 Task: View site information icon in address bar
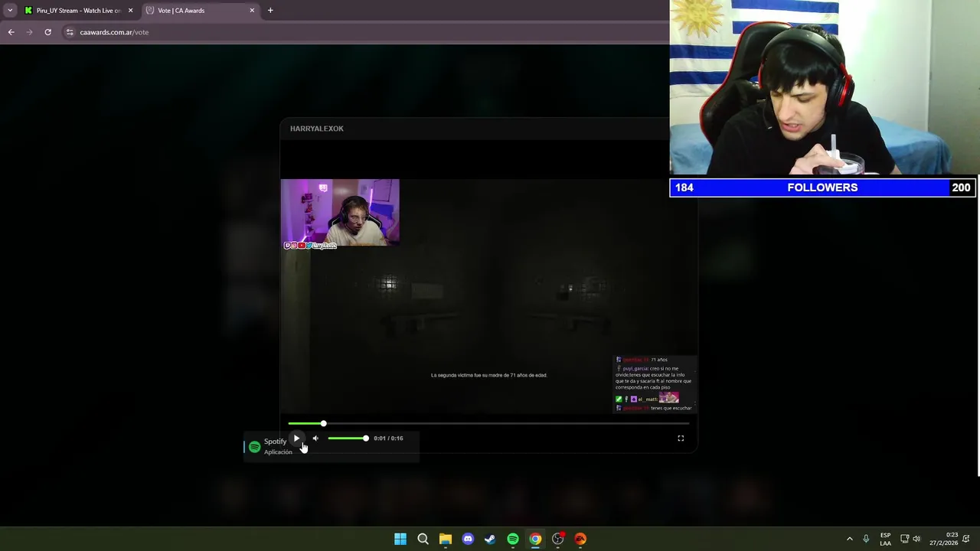click(x=70, y=32)
